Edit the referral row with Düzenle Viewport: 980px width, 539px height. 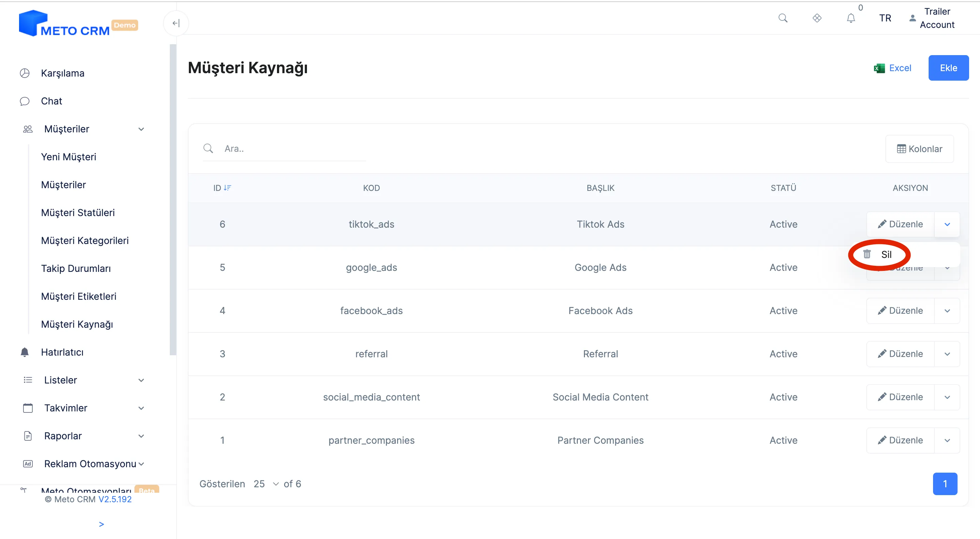900,354
